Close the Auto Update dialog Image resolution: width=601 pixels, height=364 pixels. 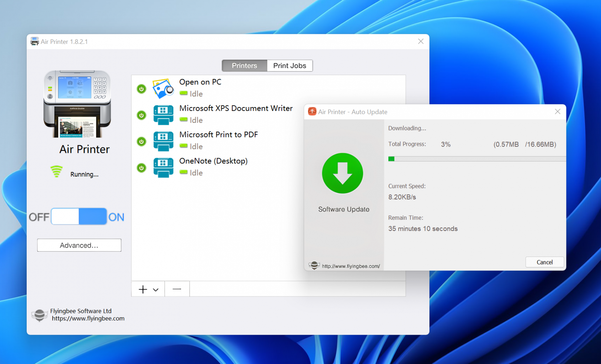(557, 112)
